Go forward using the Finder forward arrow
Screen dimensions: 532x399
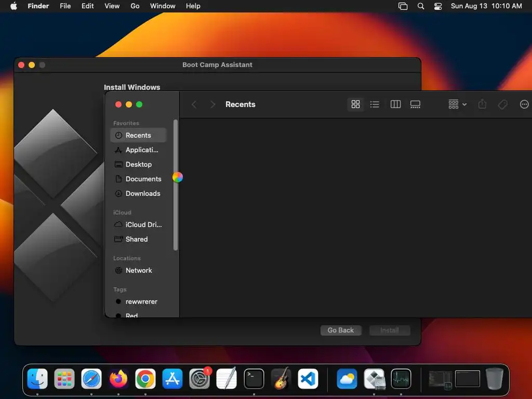[x=212, y=104]
